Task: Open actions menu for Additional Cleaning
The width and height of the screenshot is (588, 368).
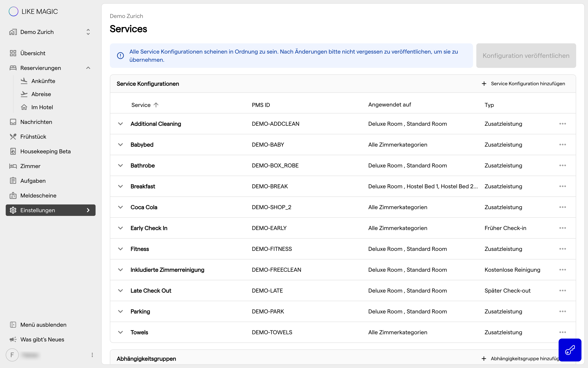Action: [x=562, y=124]
